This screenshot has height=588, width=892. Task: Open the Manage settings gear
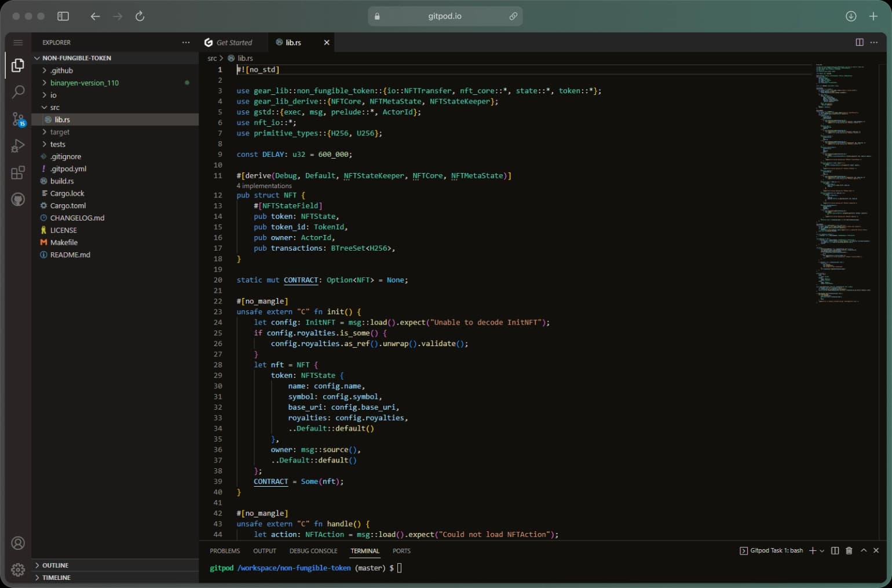pos(18,569)
